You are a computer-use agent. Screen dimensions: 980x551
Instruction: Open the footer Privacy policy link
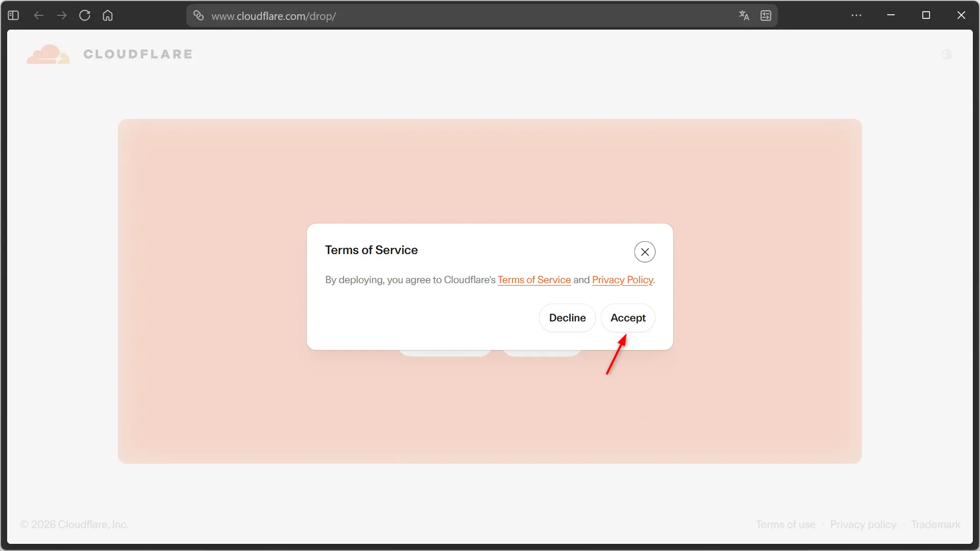pyautogui.click(x=863, y=524)
